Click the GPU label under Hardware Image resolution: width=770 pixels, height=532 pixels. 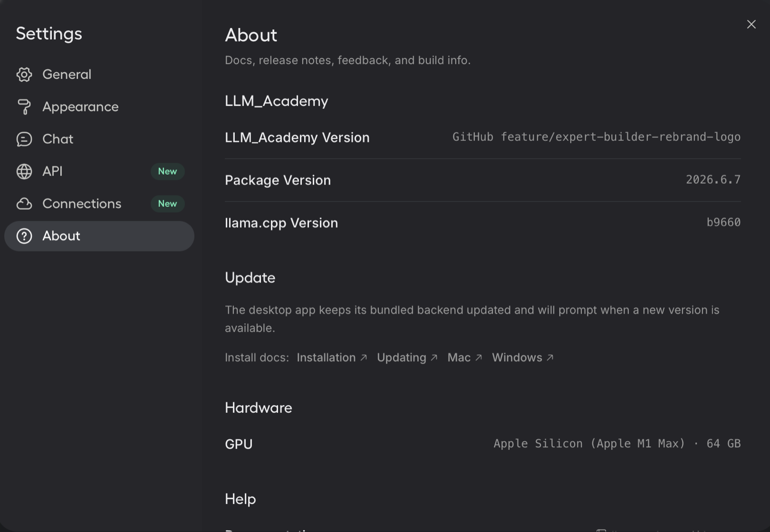(x=239, y=444)
